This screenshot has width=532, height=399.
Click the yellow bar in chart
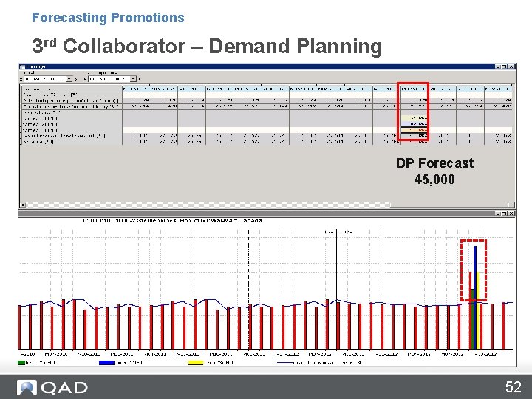478,310
